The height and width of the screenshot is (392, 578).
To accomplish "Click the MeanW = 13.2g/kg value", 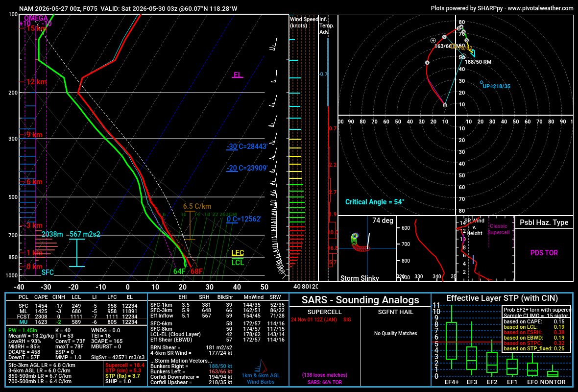I will (x=31, y=336).
